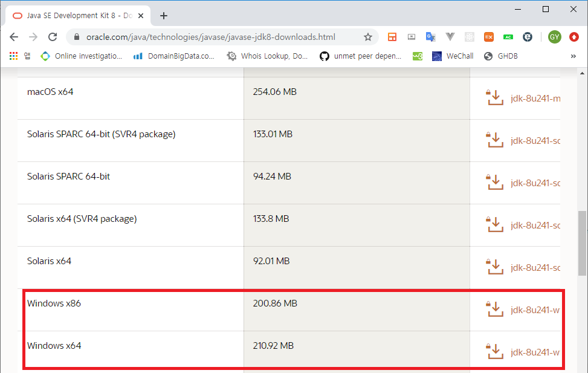The height and width of the screenshot is (373, 588).
Task: Open the Whois Lookup bookmark
Action: [267, 56]
